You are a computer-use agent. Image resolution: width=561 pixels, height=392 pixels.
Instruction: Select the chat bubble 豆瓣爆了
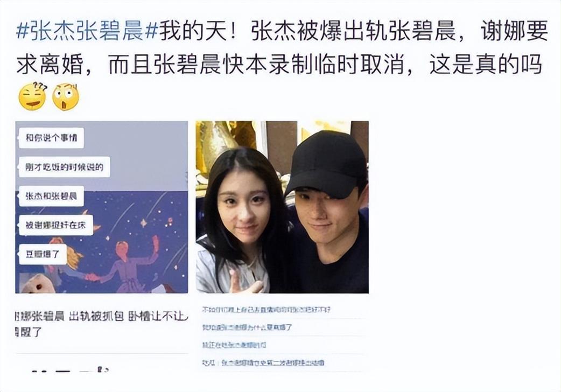tap(43, 255)
